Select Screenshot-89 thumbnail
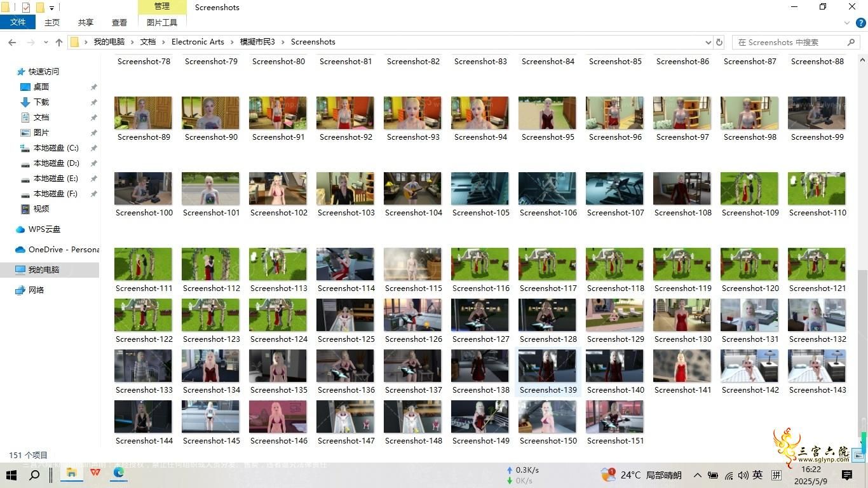Image resolution: width=868 pixels, height=488 pixels. coord(143,113)
